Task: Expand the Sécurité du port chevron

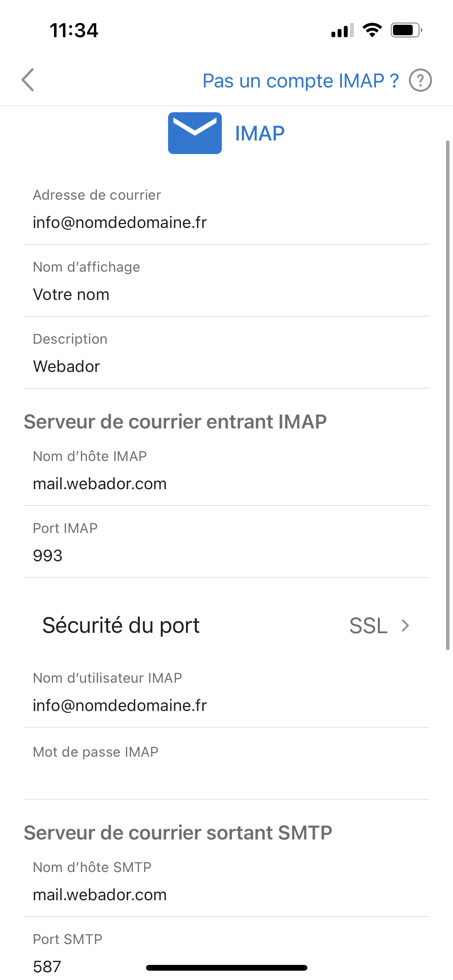Action: tap(405, 625)
